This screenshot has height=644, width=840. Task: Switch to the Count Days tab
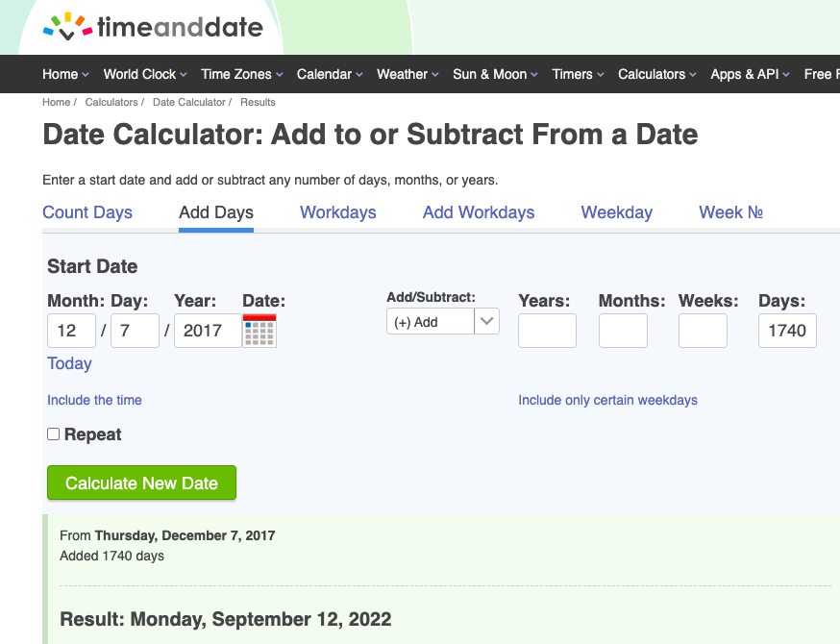click(87, 212)
